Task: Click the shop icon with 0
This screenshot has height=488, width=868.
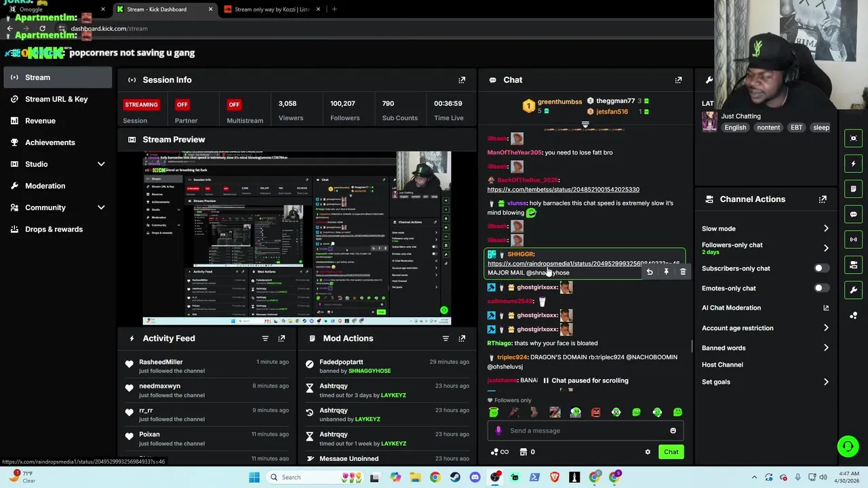Action: pyautogui.click(x=527, y=452)
